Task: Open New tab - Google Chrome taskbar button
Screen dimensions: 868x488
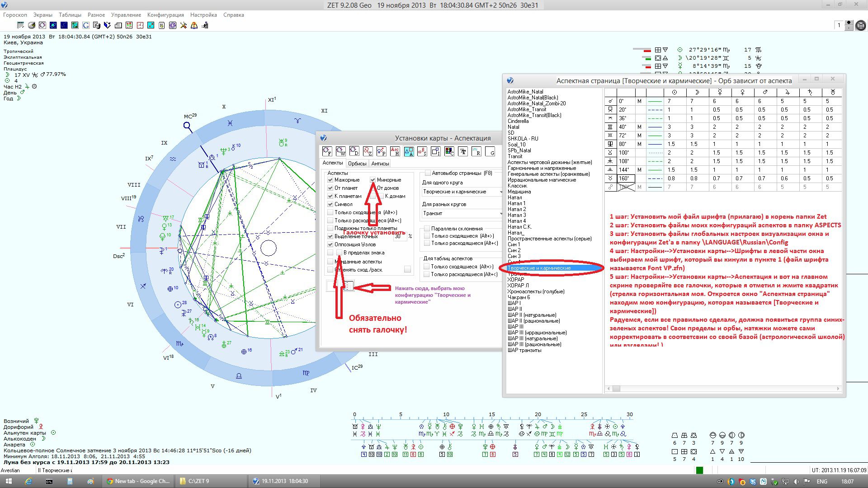Action: tap(138, 481)
